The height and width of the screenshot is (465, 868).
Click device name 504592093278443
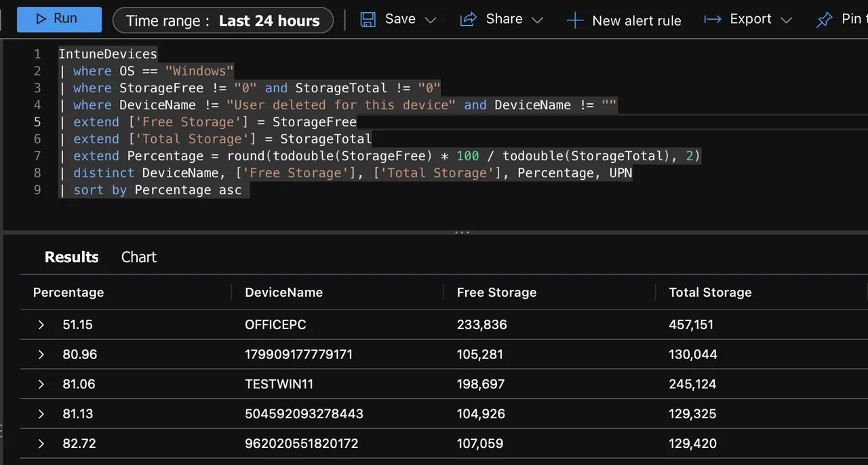[x=304, y=414]
